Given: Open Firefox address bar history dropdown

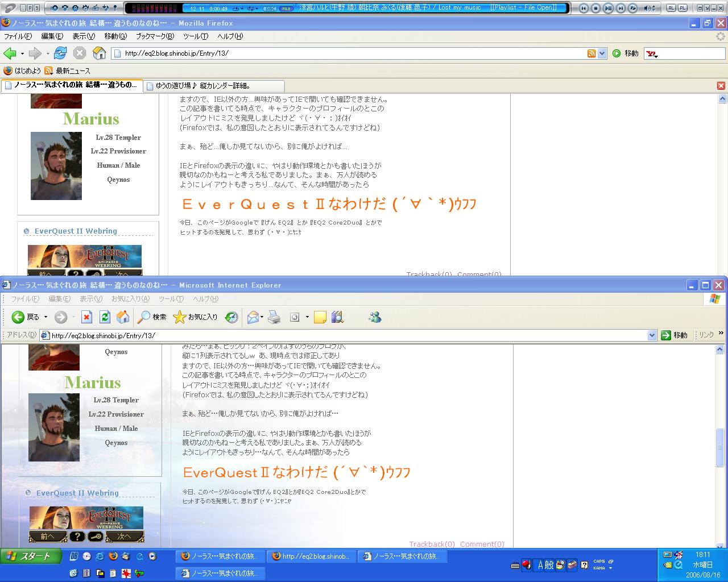Looking at the screenshot, I should click(x=602, y=53).
